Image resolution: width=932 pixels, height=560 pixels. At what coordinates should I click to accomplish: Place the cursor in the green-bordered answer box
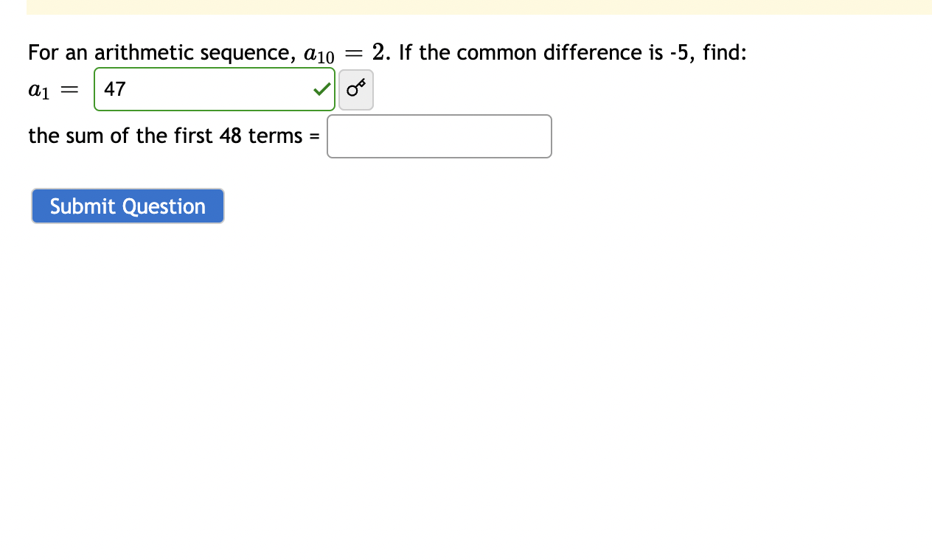206,89
